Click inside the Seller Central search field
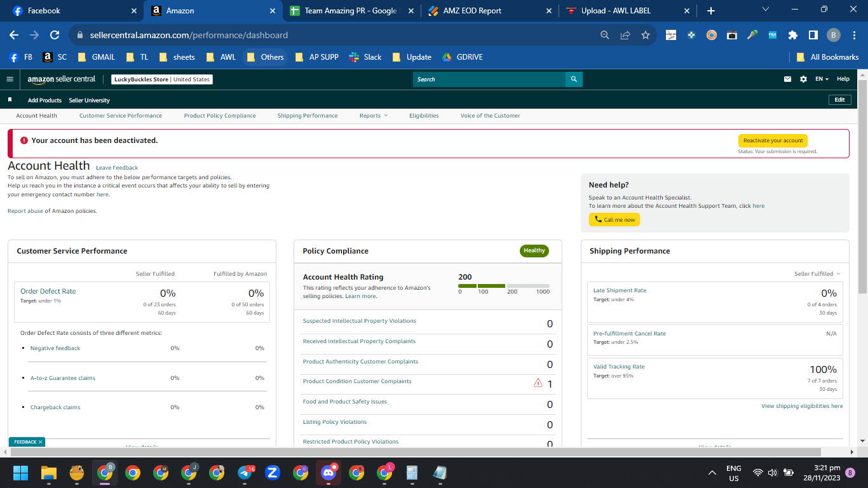The height and width of the screenshot is (488, 868). pos(489,79)
